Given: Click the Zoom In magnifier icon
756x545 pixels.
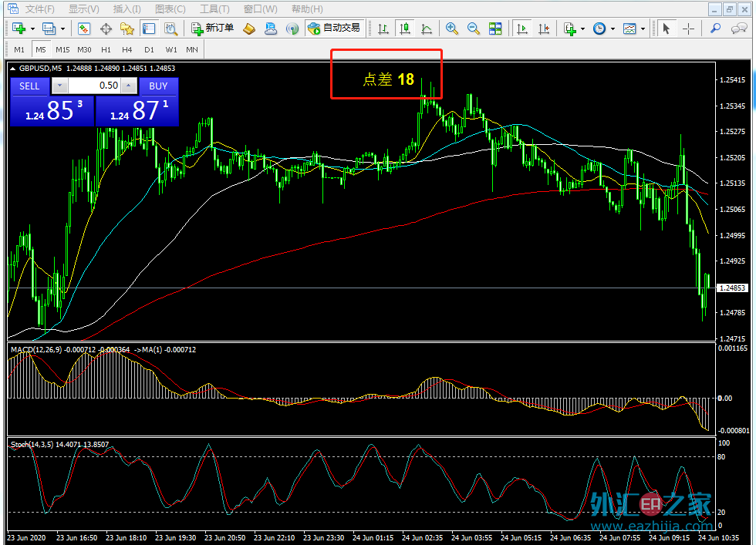Looking at the screenshot, I should pos(452,29).
